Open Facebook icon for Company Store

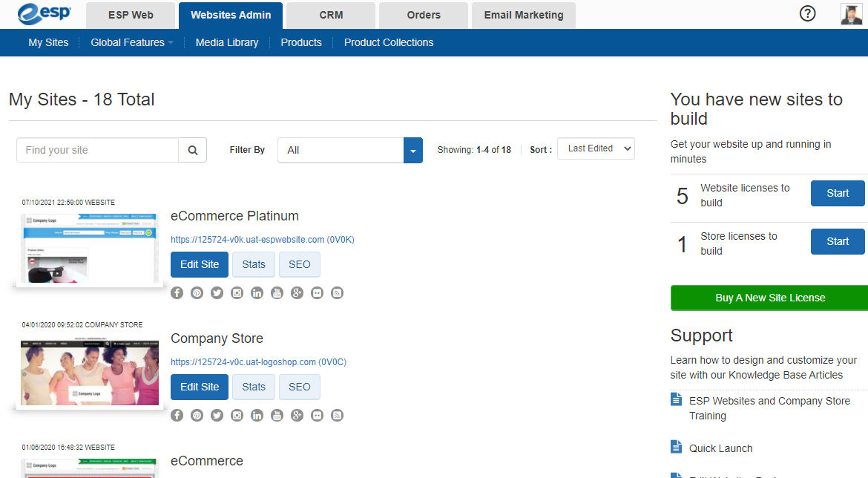pos(177,416)
